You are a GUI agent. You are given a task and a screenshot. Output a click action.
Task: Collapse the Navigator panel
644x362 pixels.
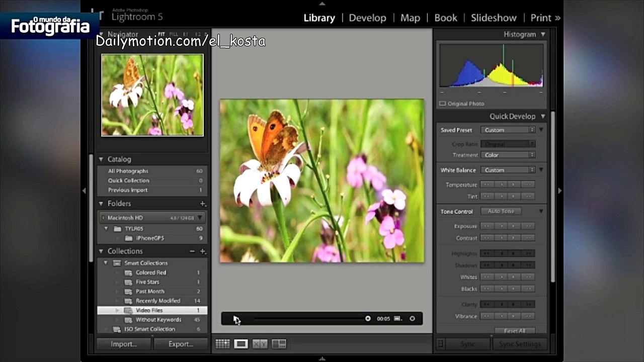click(101, 35)
